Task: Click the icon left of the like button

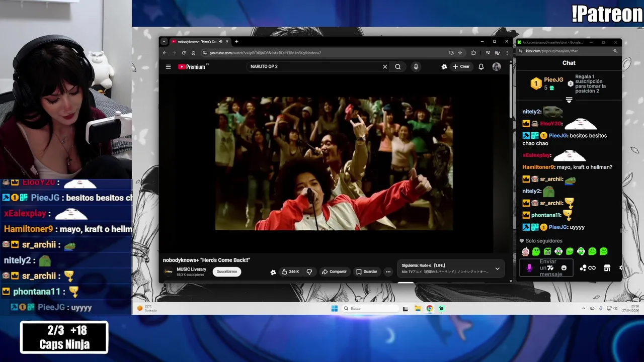Action: click(x=273, y=272)
